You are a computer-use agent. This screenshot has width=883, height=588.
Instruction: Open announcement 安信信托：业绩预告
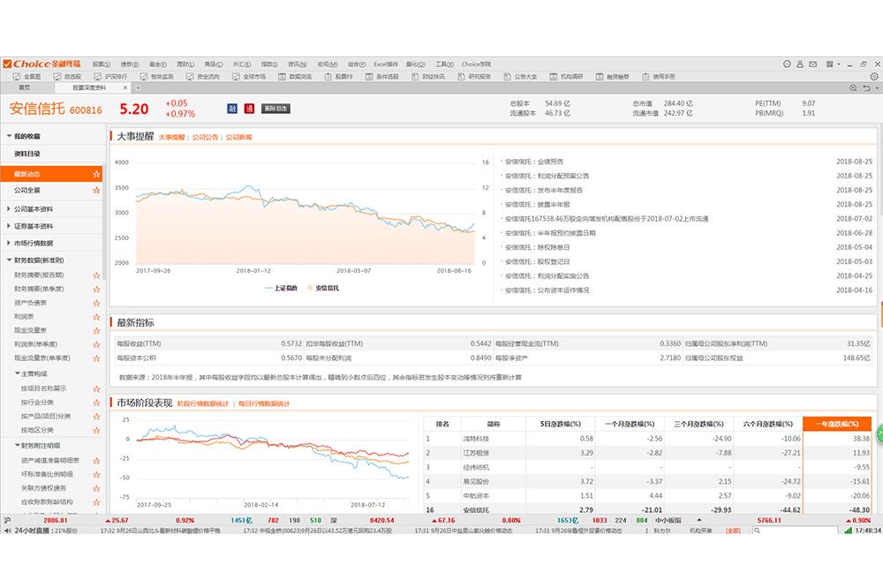click(534, 162)
